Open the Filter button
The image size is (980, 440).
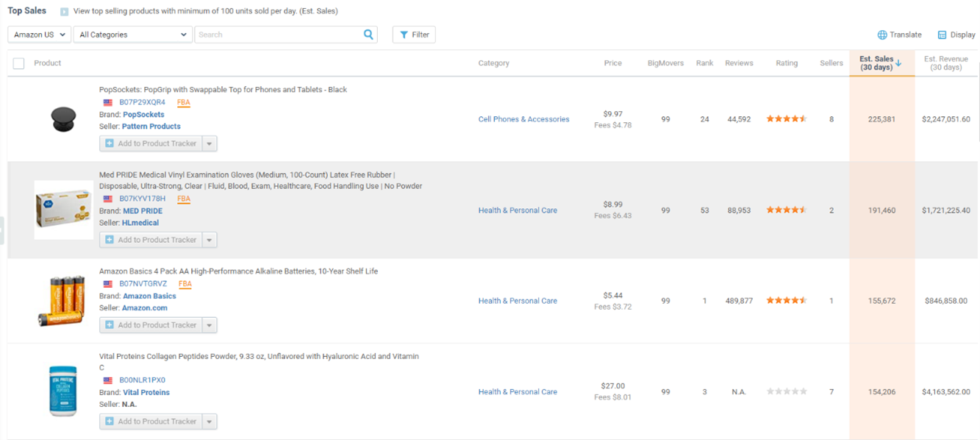[414, 35]
